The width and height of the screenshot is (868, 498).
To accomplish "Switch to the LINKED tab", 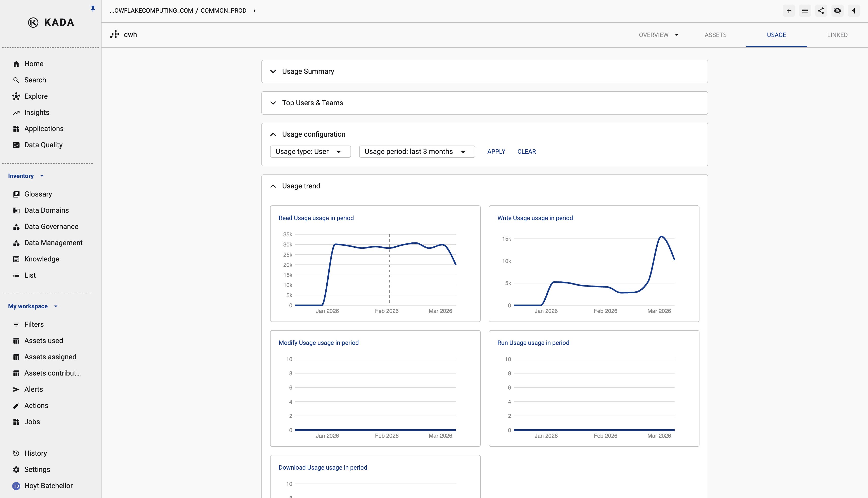I will [x=837, y=35].
